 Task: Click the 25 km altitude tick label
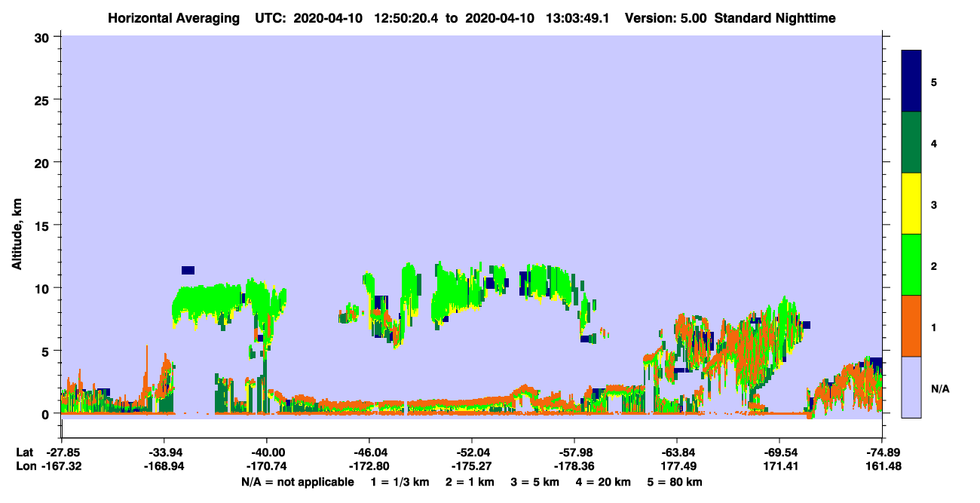pyautogui.click(x=43, y=100)
